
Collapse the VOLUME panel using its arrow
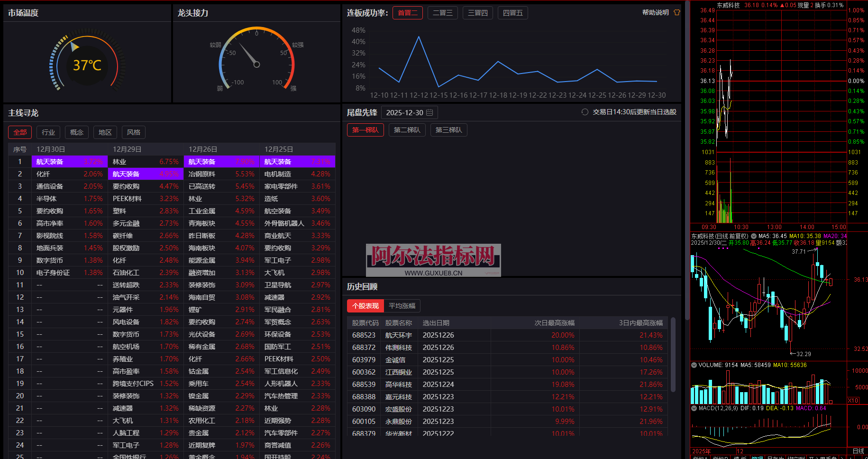tap(694, 365)
